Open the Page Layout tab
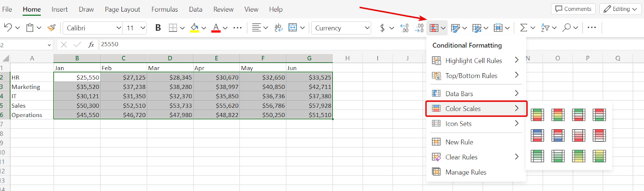The width and height of the screenshot is (644, 191). point(122,9)
